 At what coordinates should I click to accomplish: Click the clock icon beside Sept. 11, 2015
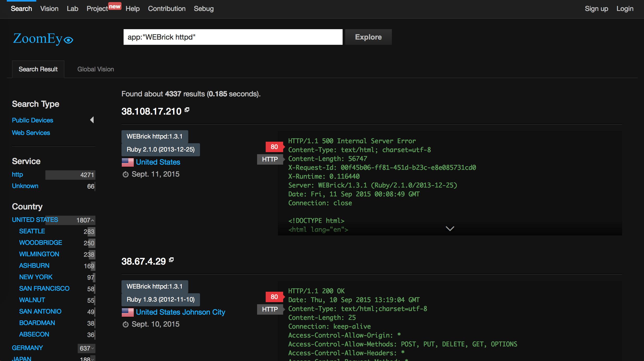tap(126, 175)
